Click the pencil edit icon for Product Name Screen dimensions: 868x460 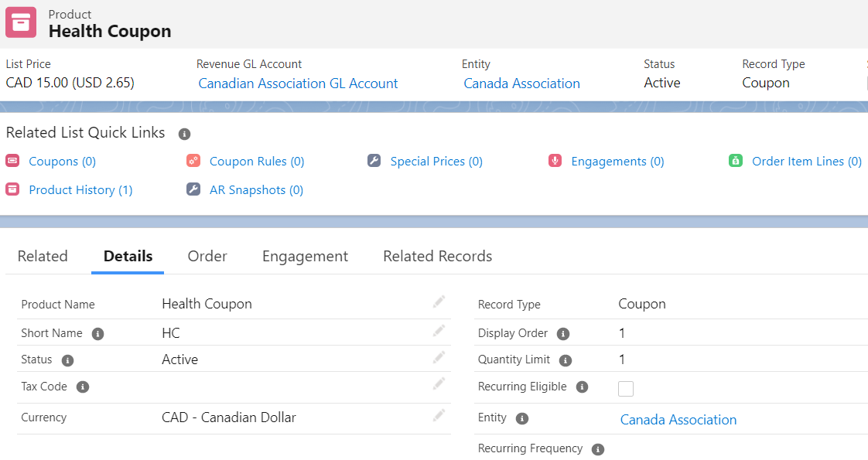(439, 302)
